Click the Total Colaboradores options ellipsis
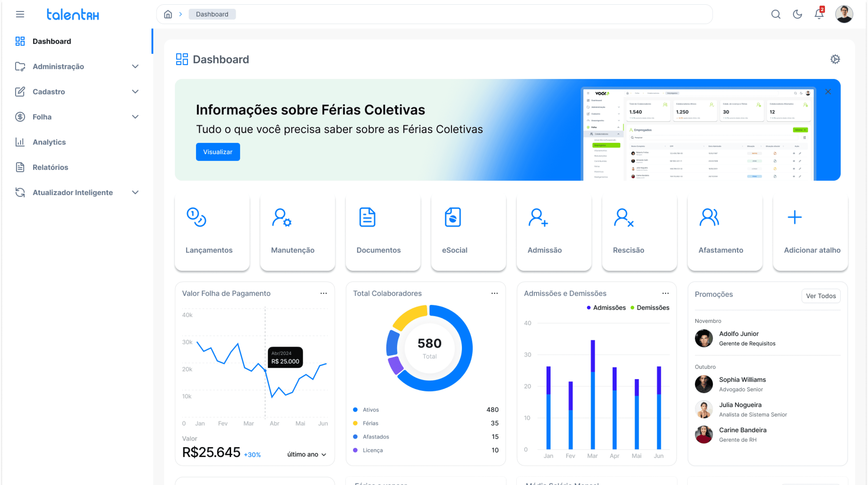This screenshot has width=868, height=485. 494,293
